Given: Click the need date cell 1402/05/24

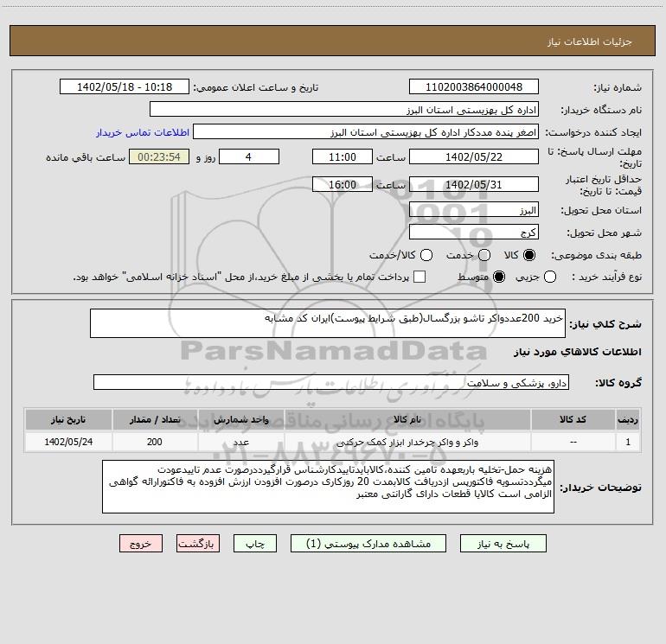Looking at the screenshot, I should click(68, 442).
